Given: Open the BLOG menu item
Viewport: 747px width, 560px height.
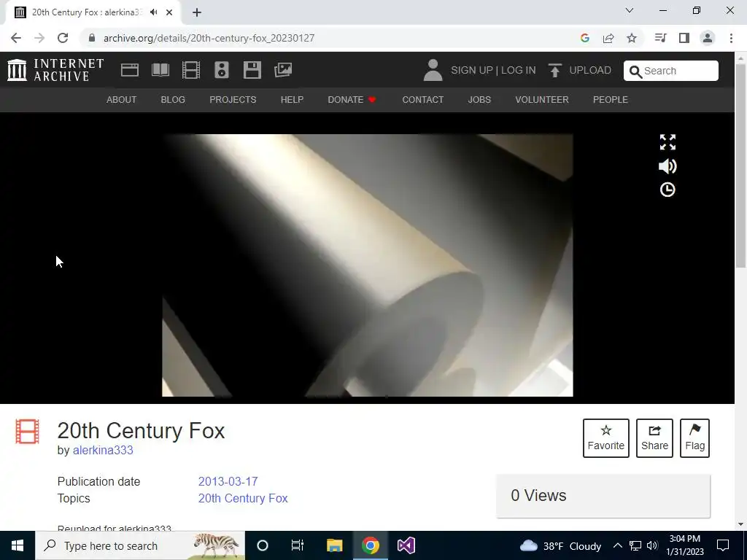Looking at the screenshot, I should [173, 99].
